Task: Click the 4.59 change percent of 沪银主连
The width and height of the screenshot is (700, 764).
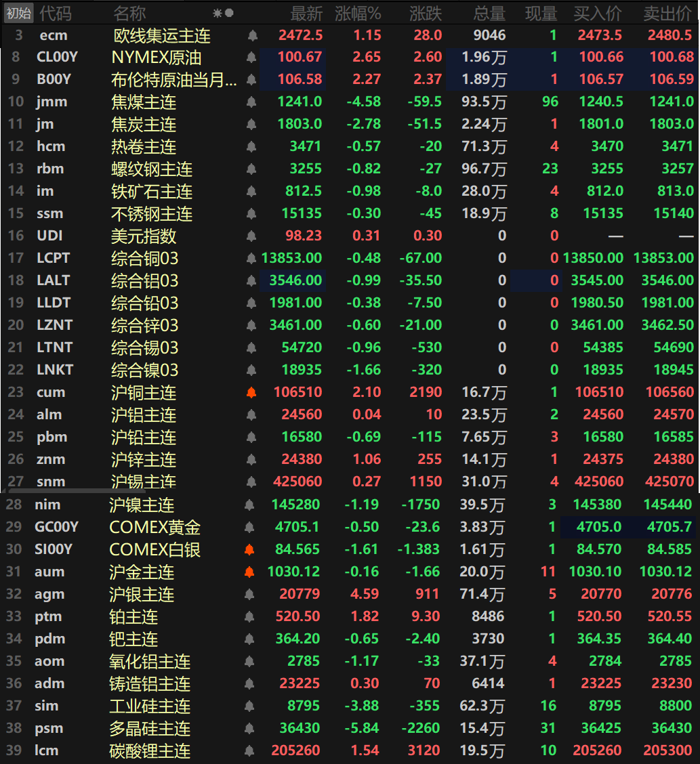Action: coord(365,594)
